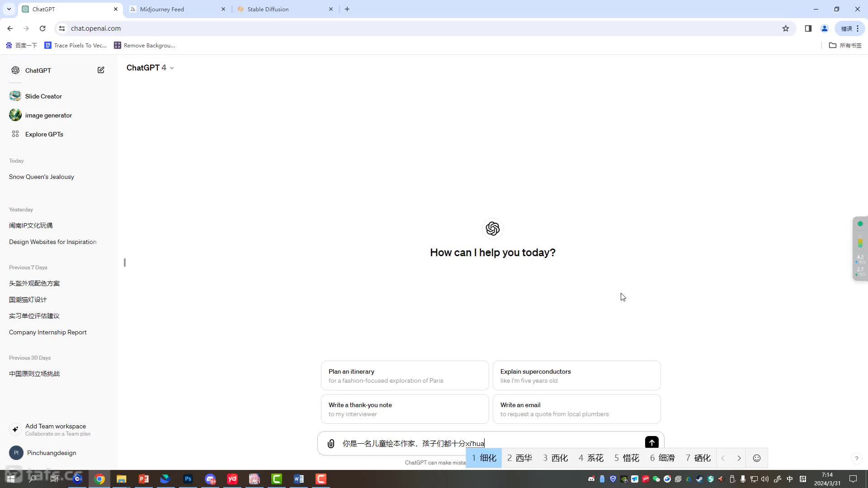View site information icon in the address bar
This screenshot has width=868, height=488.
pos(62,28)
